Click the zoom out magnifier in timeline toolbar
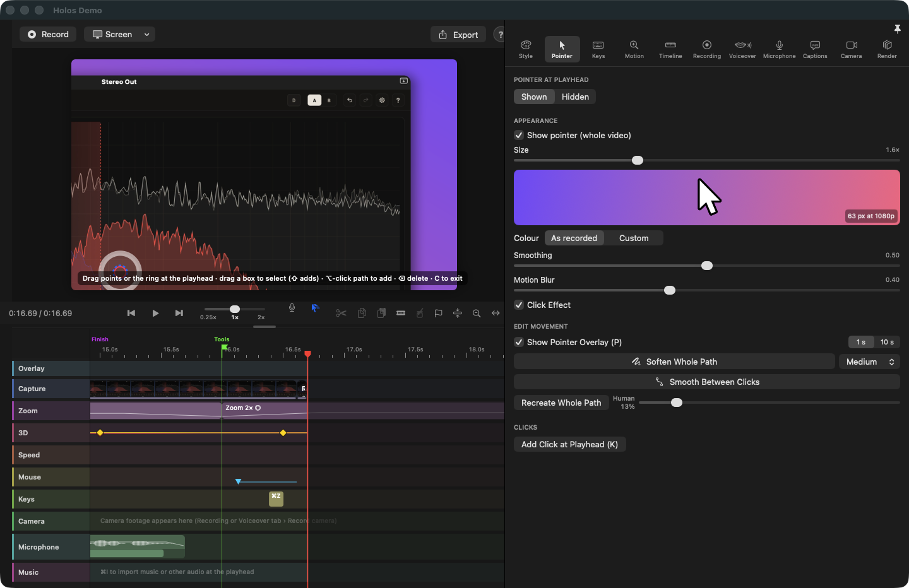 coord(477,313)
